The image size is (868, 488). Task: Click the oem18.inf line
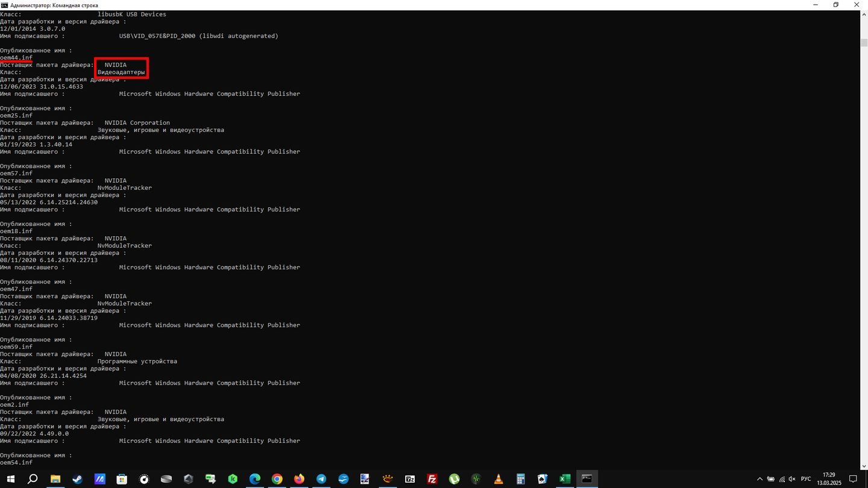tap(16, 231)
